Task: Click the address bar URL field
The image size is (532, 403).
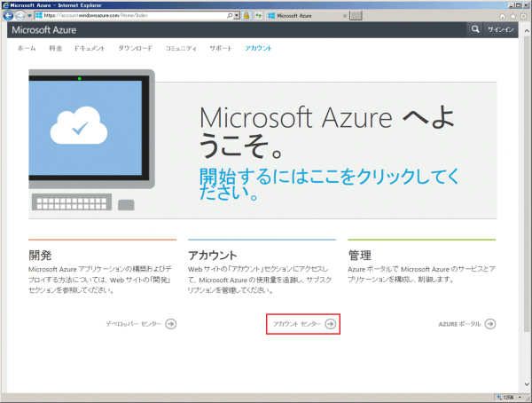Action: [130, 16]
